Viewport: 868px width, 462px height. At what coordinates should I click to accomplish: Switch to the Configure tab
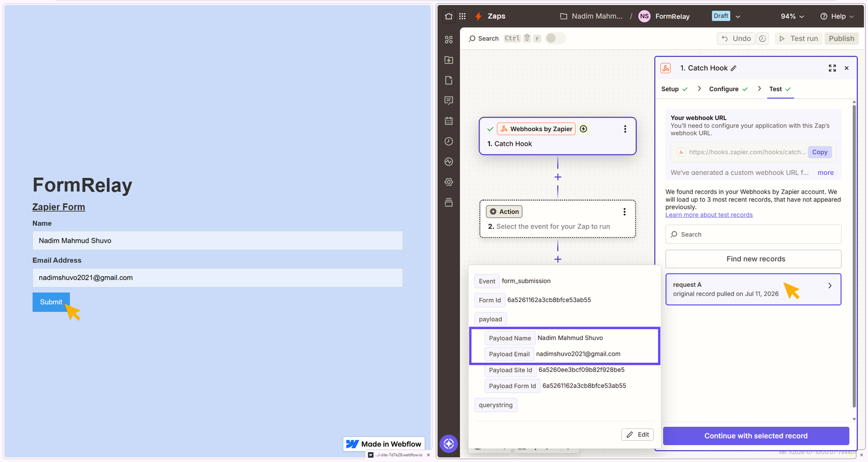[x=728, y=89]
